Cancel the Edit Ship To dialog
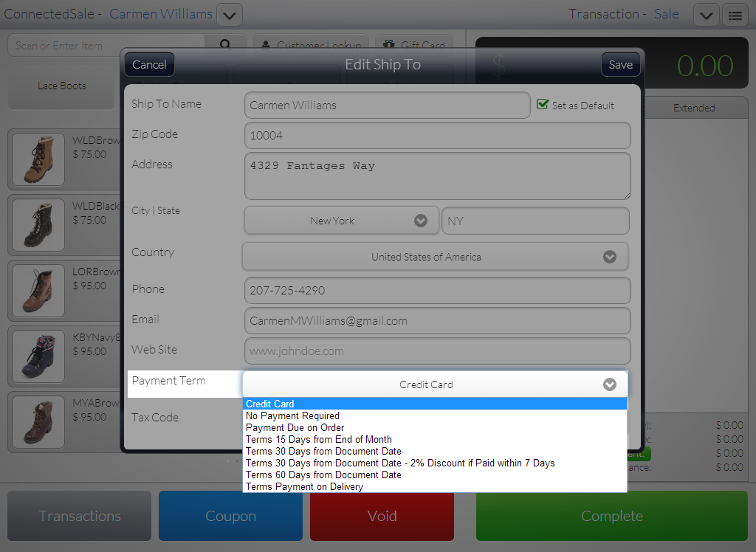The height and width of the screenshot is (552, 756). coord(149,65)
